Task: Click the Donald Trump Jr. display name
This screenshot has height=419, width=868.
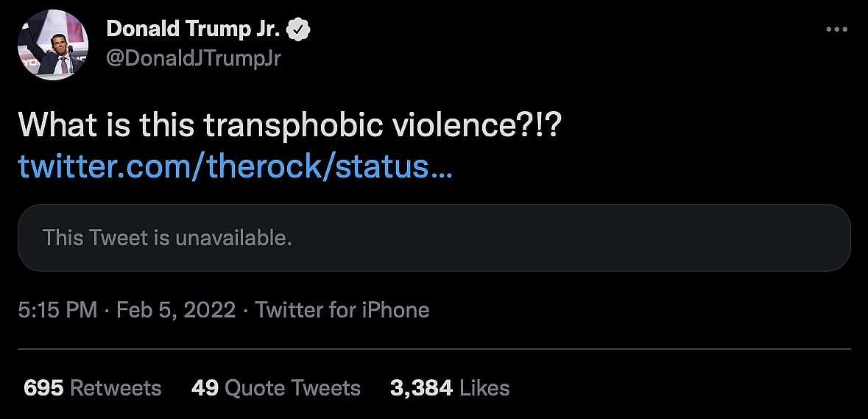Action: (x=194, y=29)
